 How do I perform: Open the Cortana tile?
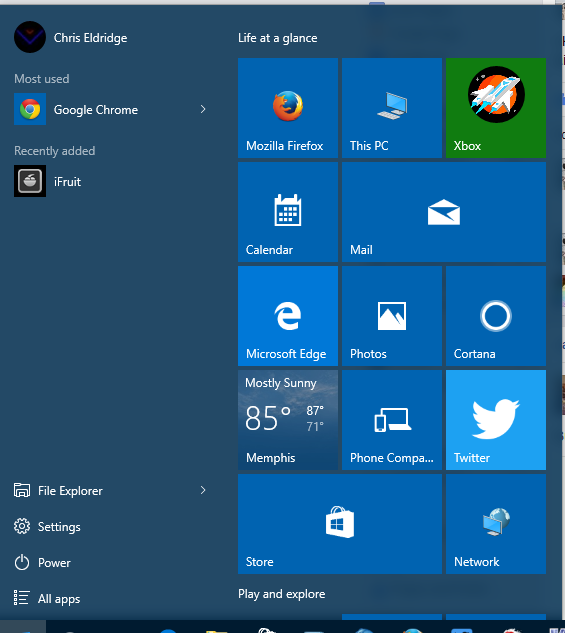tap(496, 316)
